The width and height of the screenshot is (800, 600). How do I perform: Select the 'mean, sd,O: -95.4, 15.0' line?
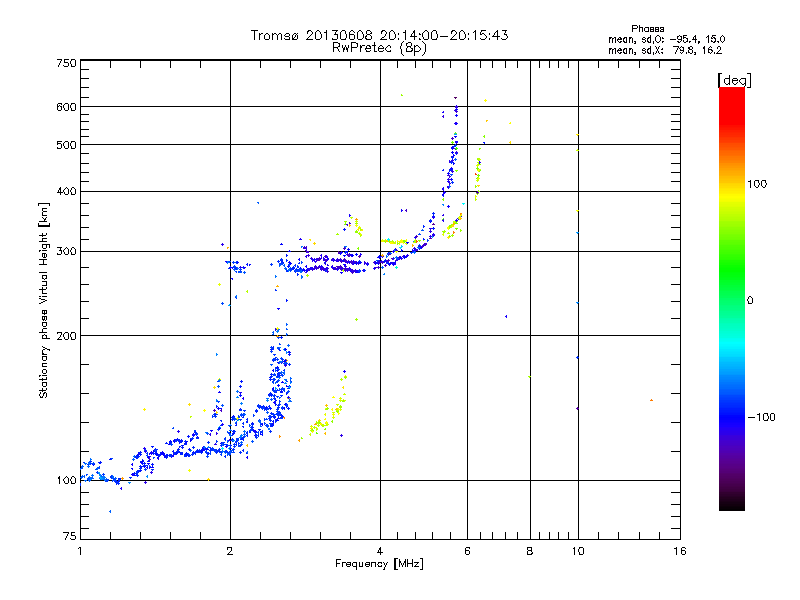click(666, 39)
